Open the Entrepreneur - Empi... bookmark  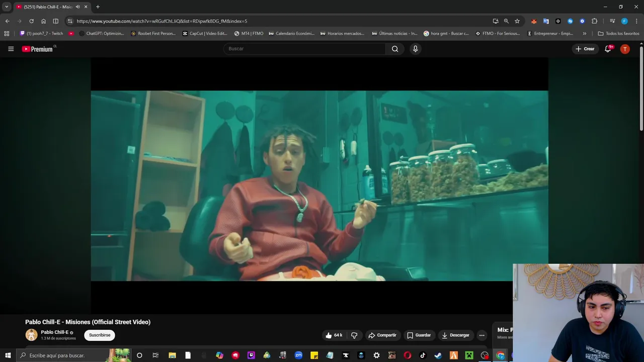point(550,34)
